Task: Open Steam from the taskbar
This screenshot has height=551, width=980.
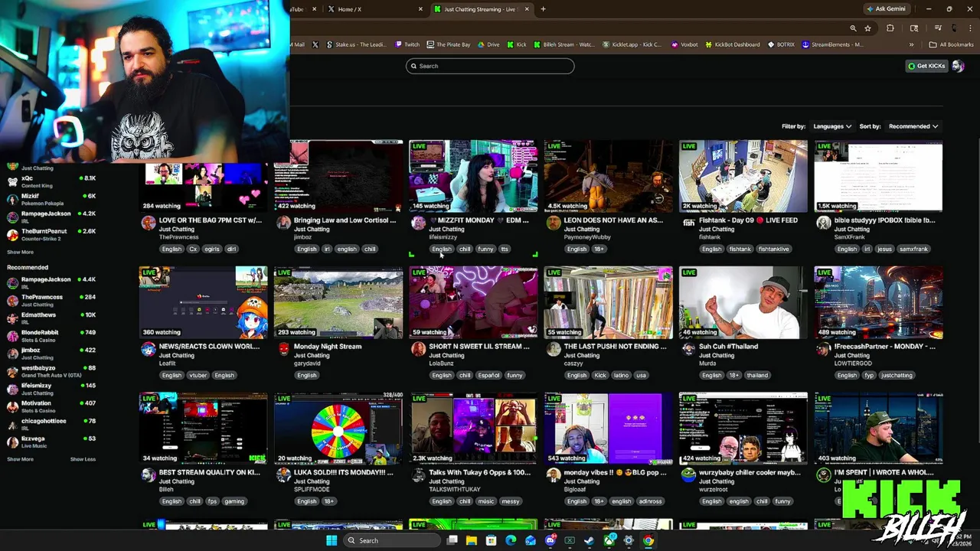Action: tap(590, 540)
